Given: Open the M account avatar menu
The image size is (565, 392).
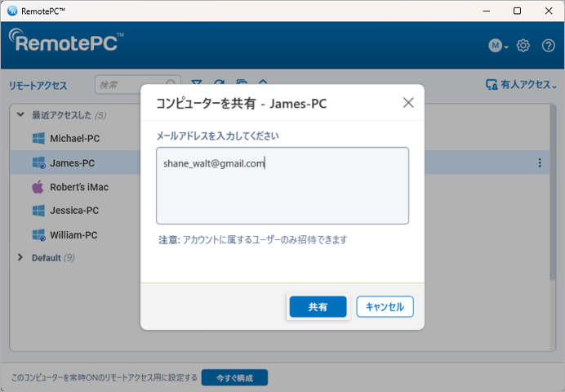Looking at the screenshot, I should point(498,46).
